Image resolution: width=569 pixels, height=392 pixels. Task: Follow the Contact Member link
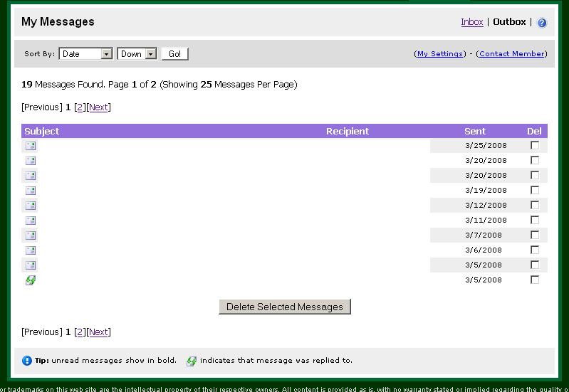[511, 54]
